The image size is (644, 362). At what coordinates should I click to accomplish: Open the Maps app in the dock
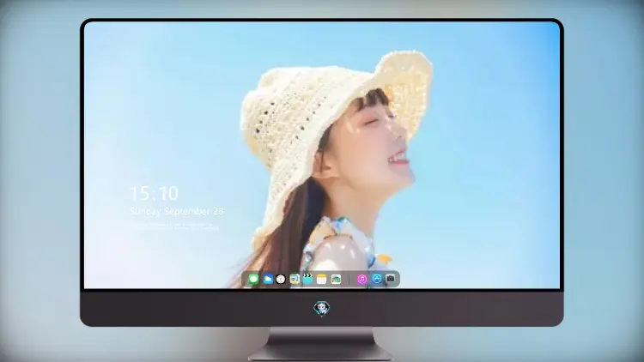click(295, 280)
